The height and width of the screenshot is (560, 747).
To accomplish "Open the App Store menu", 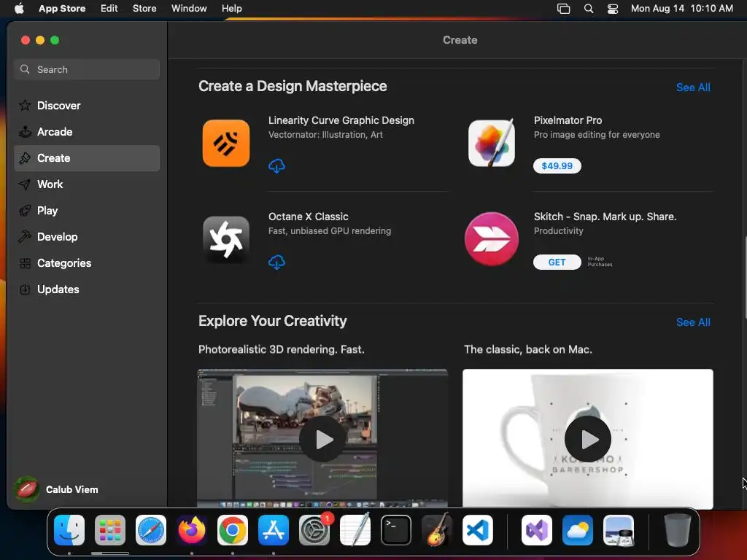I will (x=62, y=9).
